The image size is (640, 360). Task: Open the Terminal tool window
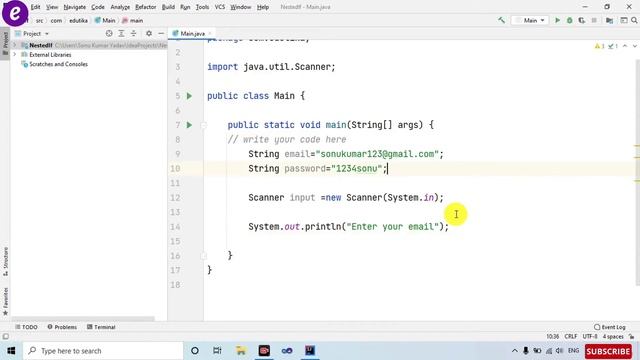[101, 327]
